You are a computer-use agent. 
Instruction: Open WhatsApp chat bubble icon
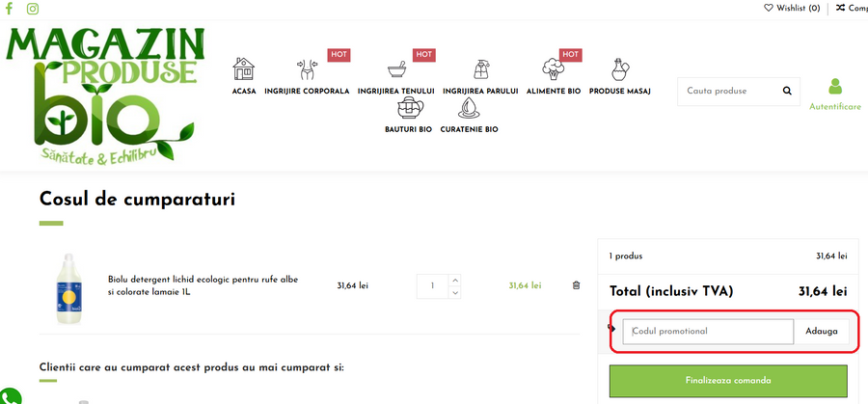(x=8, y=396)
